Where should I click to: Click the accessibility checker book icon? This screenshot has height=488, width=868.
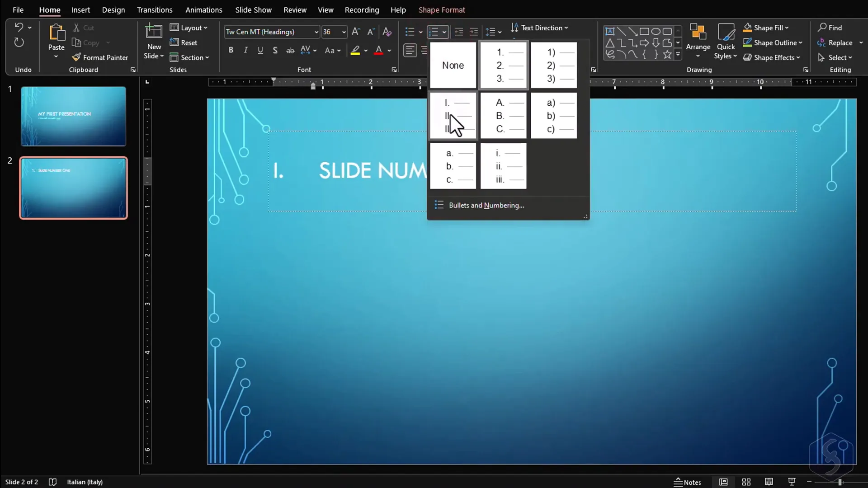coord(52,482)
